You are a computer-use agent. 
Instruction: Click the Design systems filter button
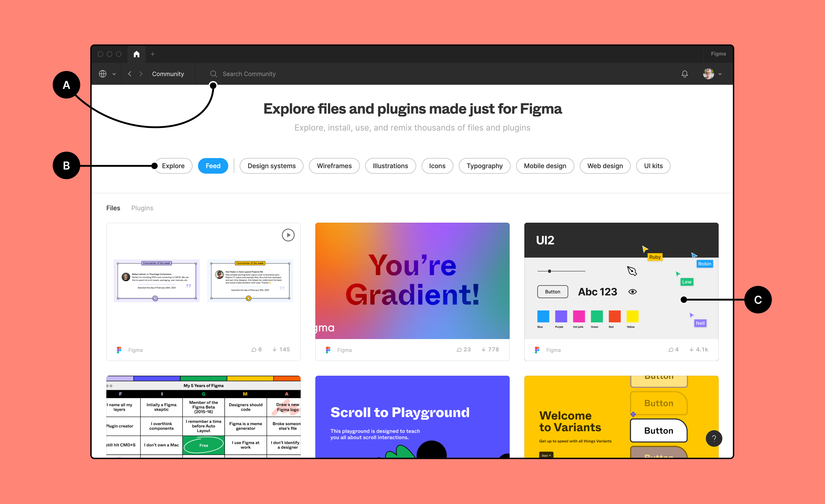pyautogui.click(x=270, y=165)
